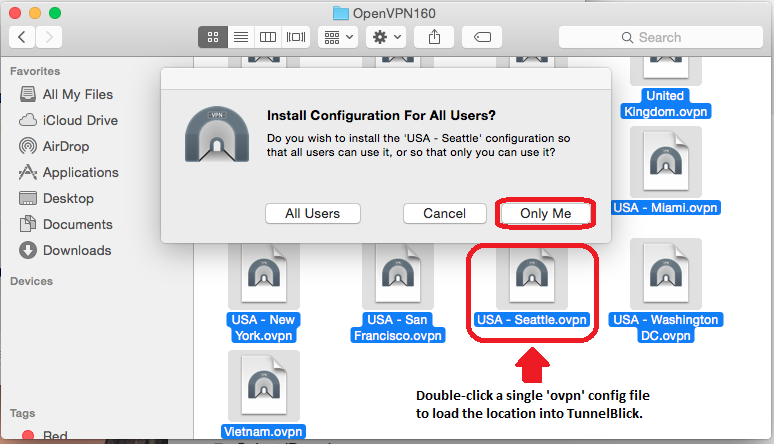Open the Applications folder in sidebar
The width and height of the screenshot is (774, 444).
click(81, 172)
